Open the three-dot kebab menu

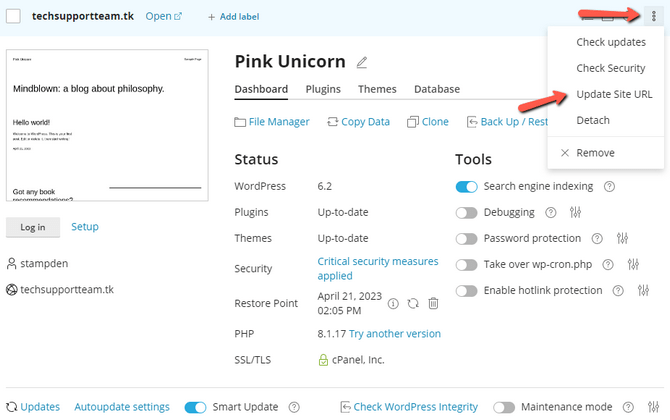click(x=653, y=15)
